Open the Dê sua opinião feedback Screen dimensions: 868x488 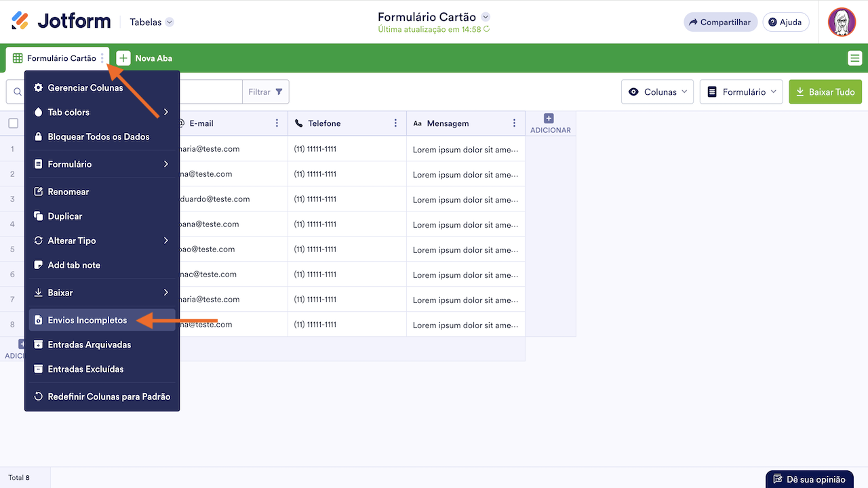[809, 479]
